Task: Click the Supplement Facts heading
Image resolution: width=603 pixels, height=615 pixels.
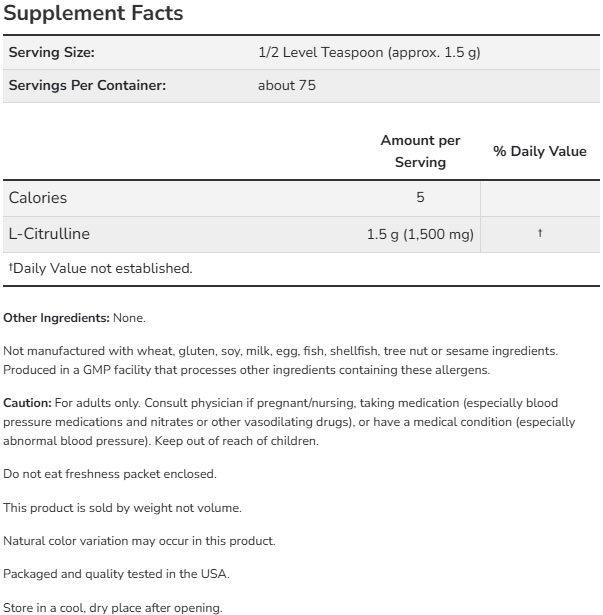Action: (93, 15)
